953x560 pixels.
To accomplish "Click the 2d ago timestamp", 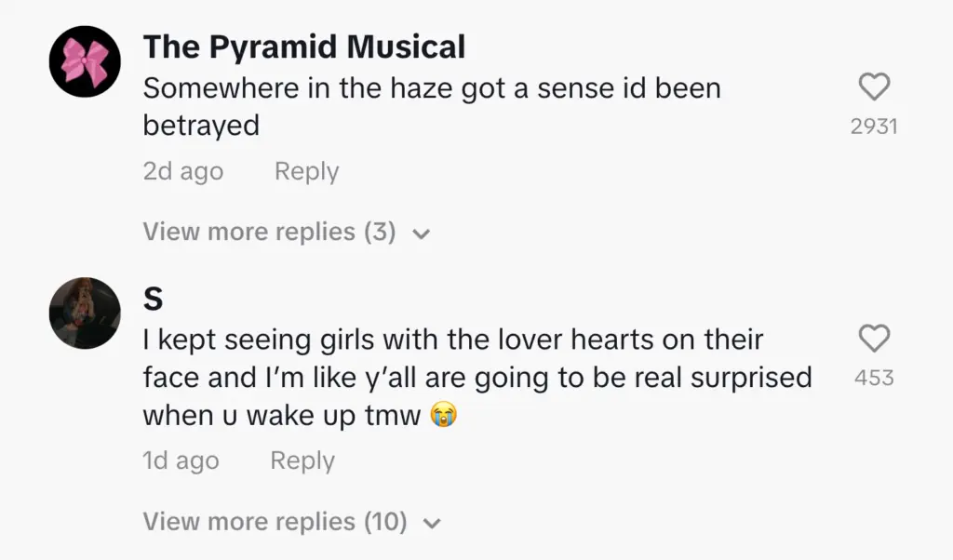I will pos(183,172).
